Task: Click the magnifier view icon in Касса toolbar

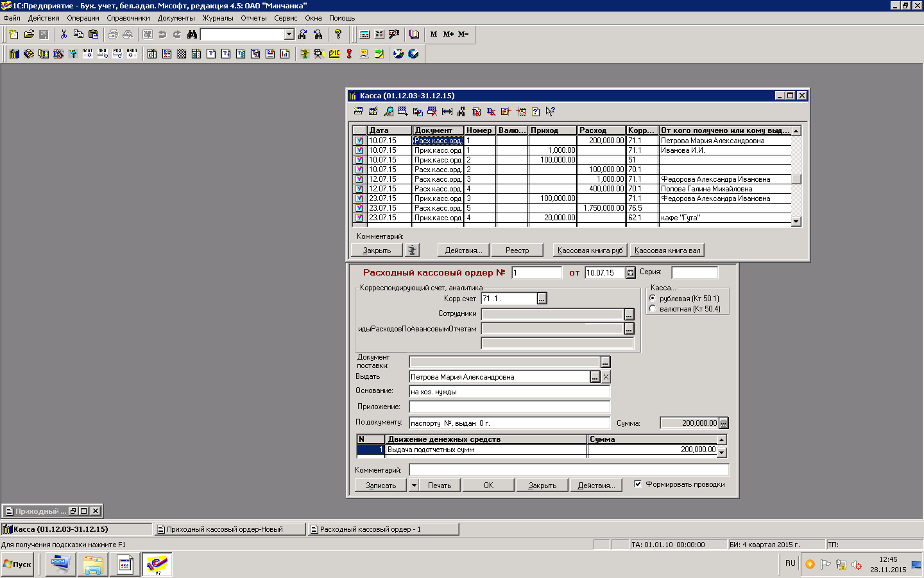Action: pyautogui.click(x=388, y=112)
